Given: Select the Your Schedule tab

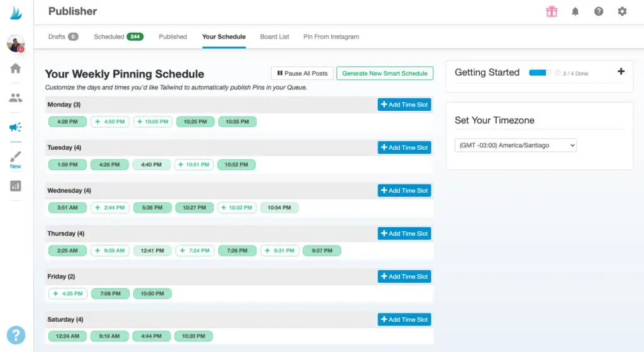Looking at the screenshot, I should pos(224,37).
